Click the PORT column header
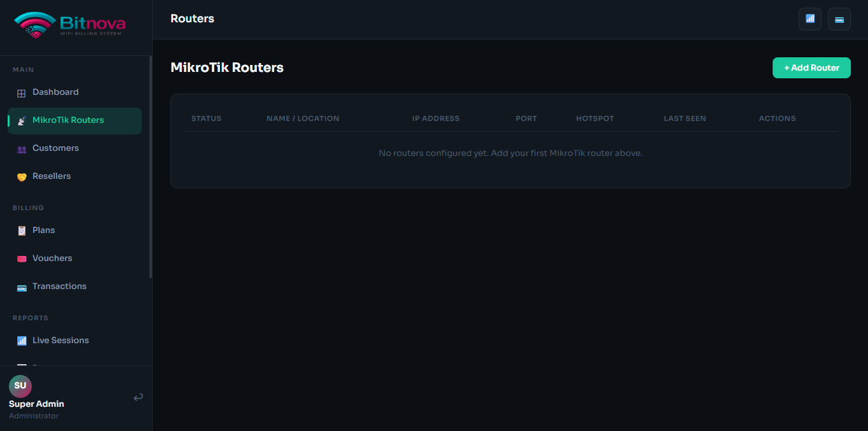Viewport: 868px width, 431px height. coord(526,118)
